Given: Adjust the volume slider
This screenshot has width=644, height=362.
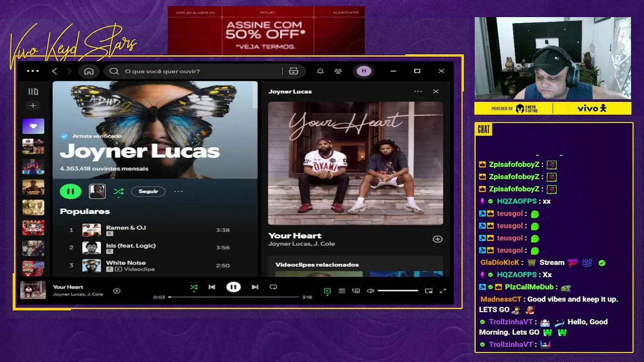Looking at the screenshot, I should click(398, 291).
